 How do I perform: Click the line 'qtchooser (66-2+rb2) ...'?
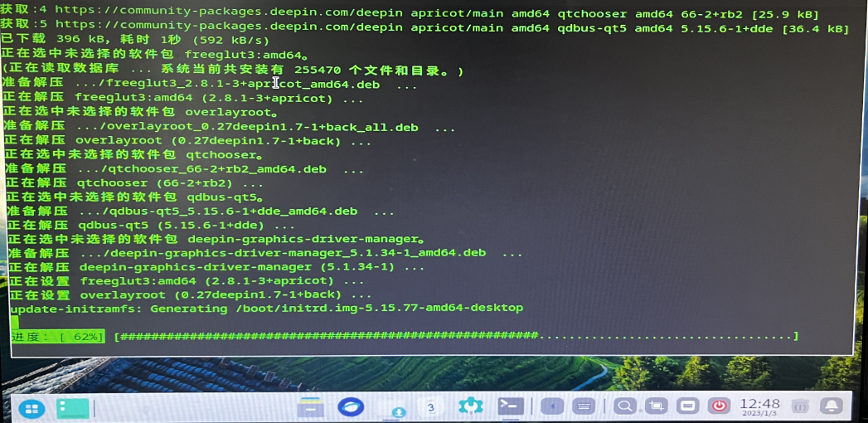click(134, 183)
